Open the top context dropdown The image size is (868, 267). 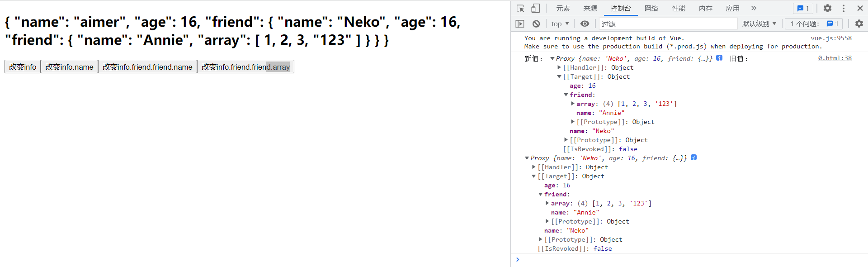(560, 24)
